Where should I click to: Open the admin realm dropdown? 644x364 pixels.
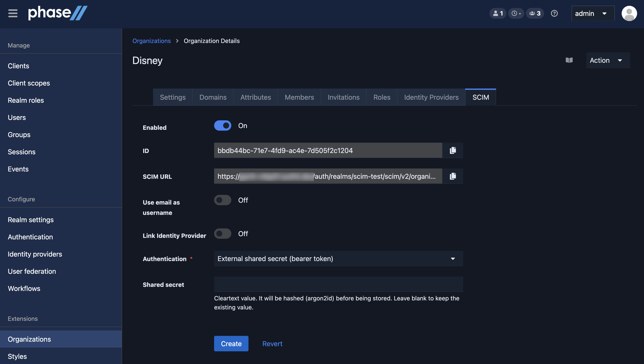coord(593,13)
